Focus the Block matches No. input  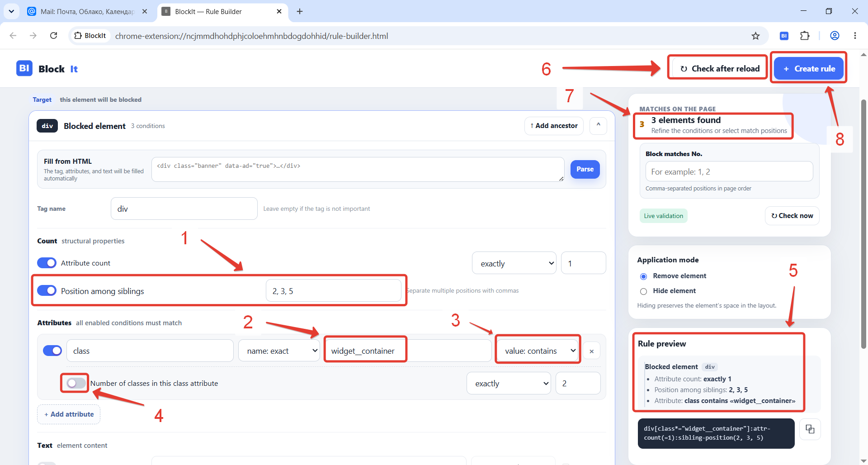[x=729, y=171]
